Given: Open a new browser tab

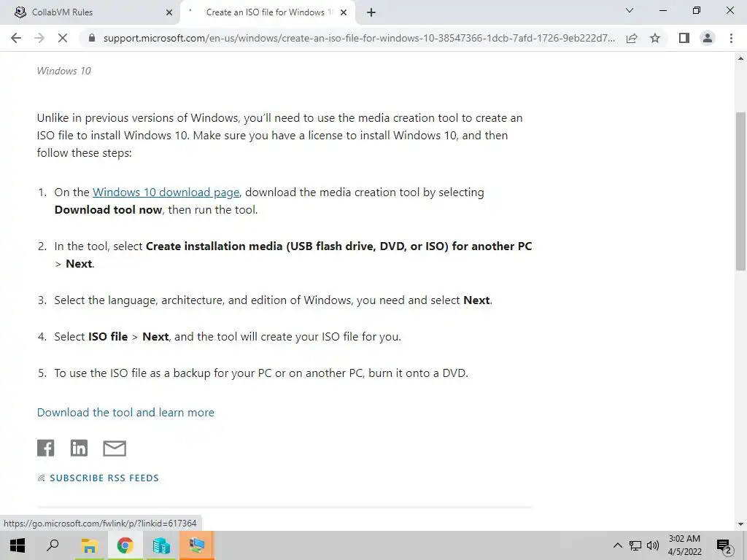Looking at the screenshot, I should click(x=371, y=12).
